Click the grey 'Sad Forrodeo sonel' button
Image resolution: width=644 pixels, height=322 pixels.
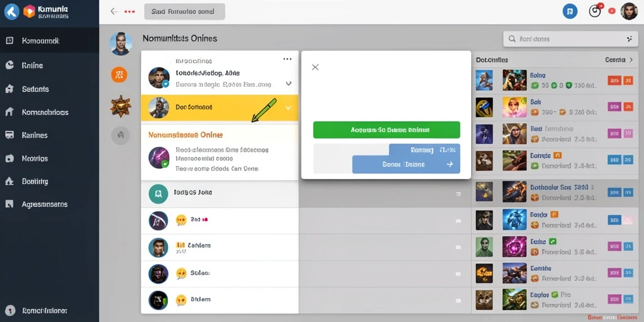click(x=184, y=11)
